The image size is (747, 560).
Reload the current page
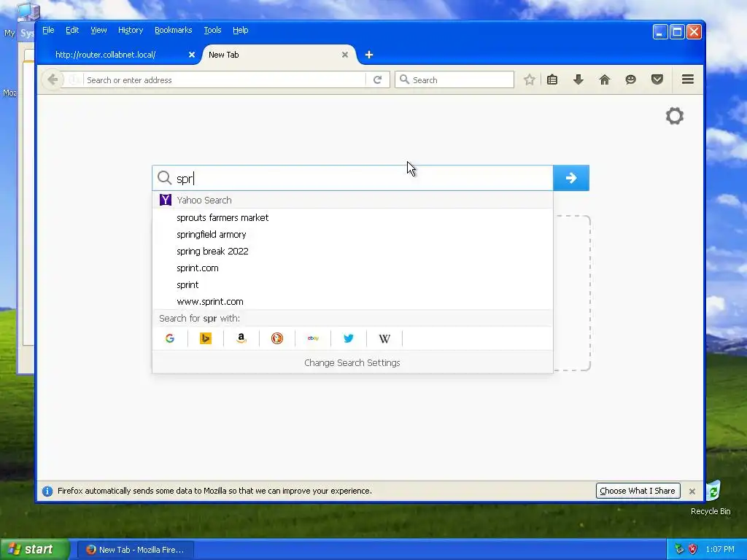pos(377,79)
